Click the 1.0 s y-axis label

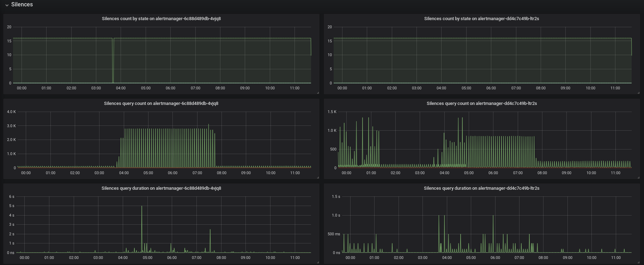point(336,215)
